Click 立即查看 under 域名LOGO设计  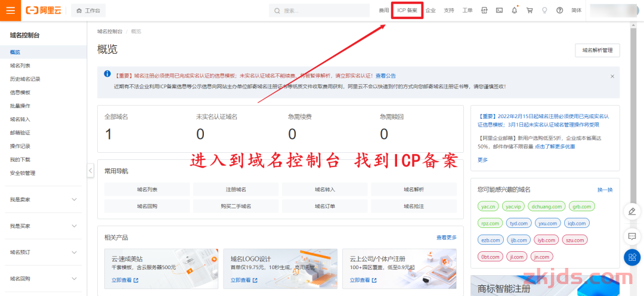(x=244, y=280)
